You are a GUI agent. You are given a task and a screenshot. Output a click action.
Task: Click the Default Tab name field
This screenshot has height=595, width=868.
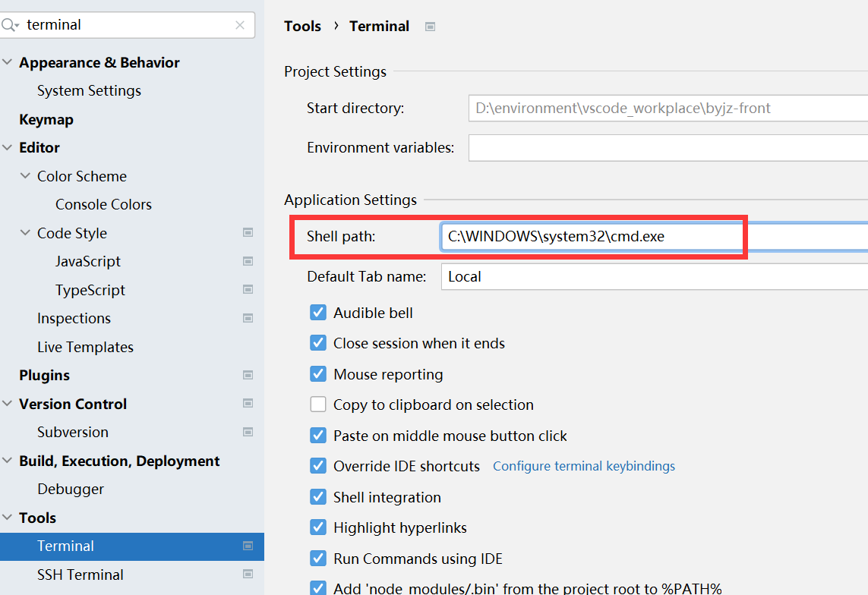pos(655,276)
